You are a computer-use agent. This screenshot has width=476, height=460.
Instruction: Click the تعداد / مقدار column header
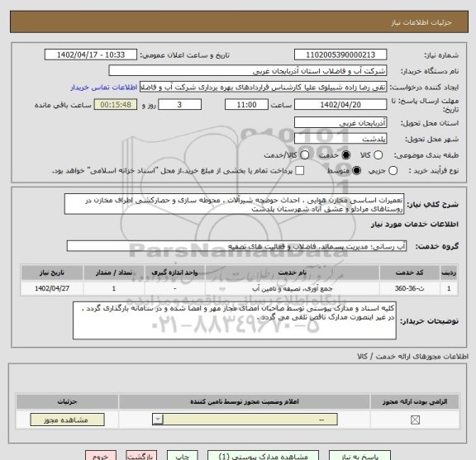coord(114,273)
